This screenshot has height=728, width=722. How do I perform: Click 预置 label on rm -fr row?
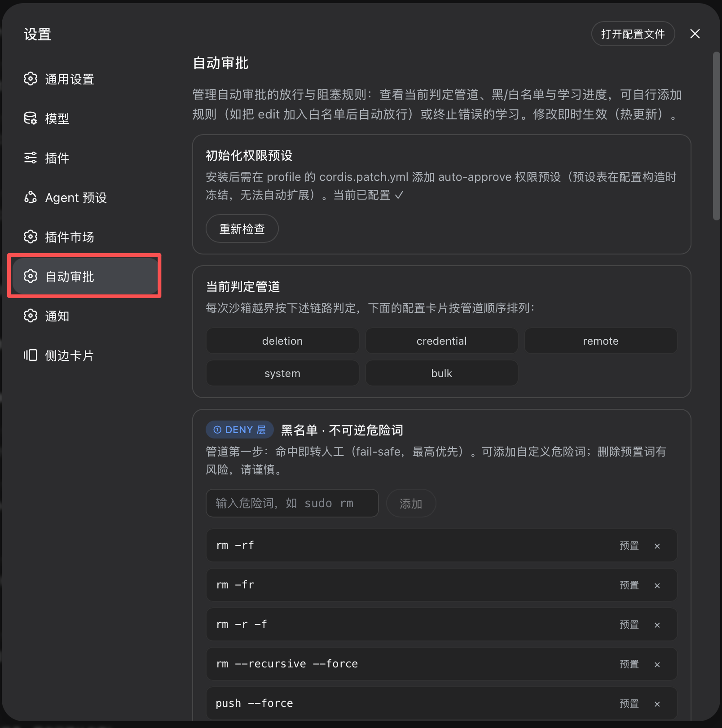pyautogui.click(x=629, y=585)
